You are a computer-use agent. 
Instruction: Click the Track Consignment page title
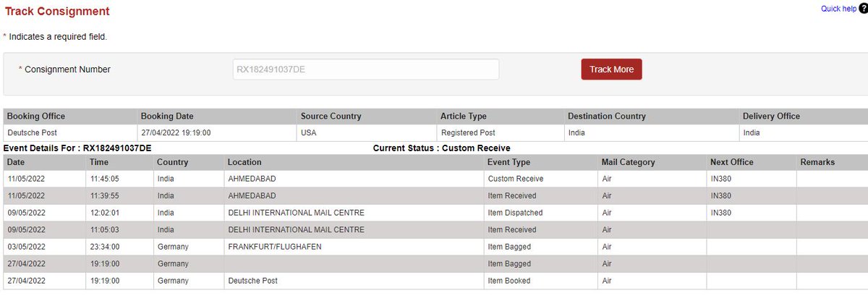[57, 12]
